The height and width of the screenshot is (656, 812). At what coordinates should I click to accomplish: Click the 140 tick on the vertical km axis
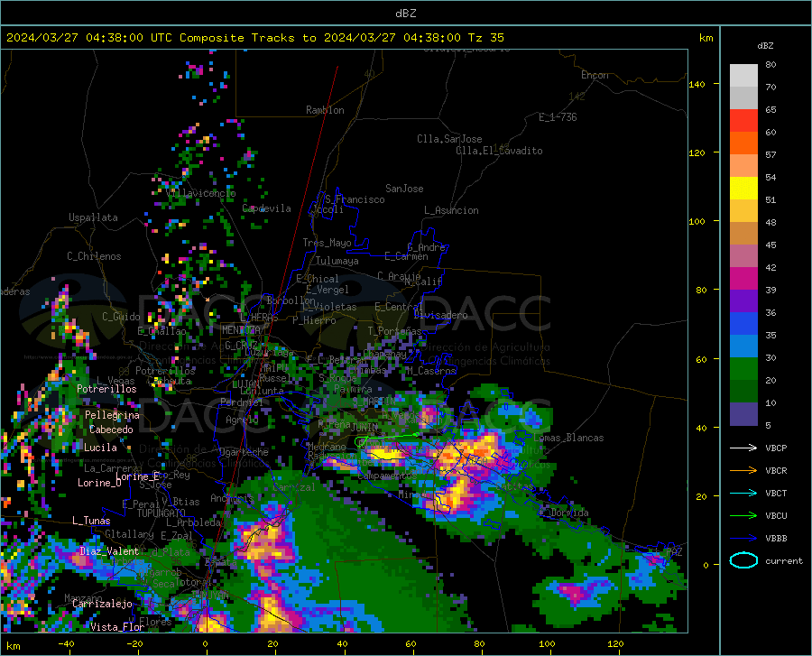697,84
